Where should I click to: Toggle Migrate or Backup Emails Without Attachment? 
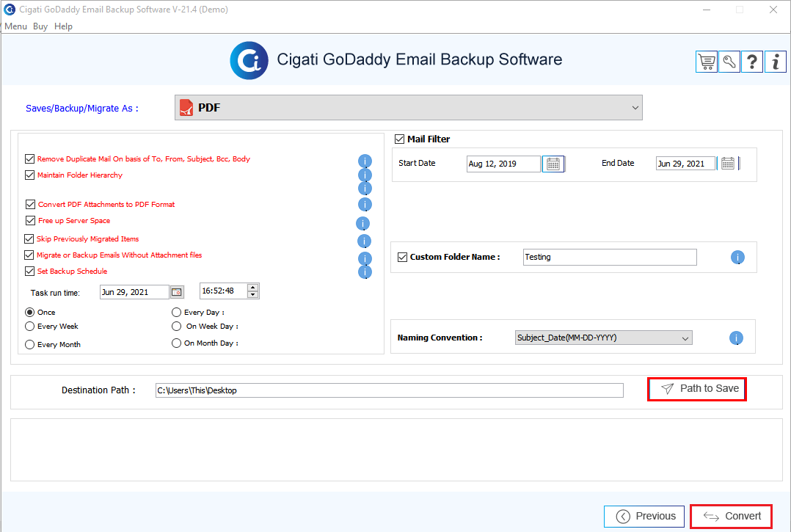(x=29, y=255)
